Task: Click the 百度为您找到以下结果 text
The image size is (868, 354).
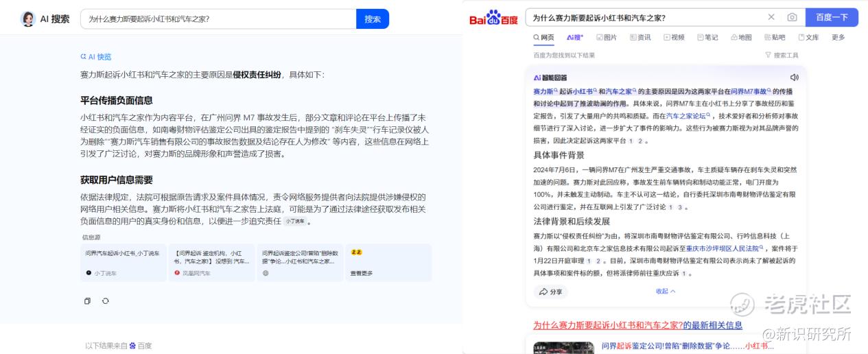Action: [x=564, y=56]
